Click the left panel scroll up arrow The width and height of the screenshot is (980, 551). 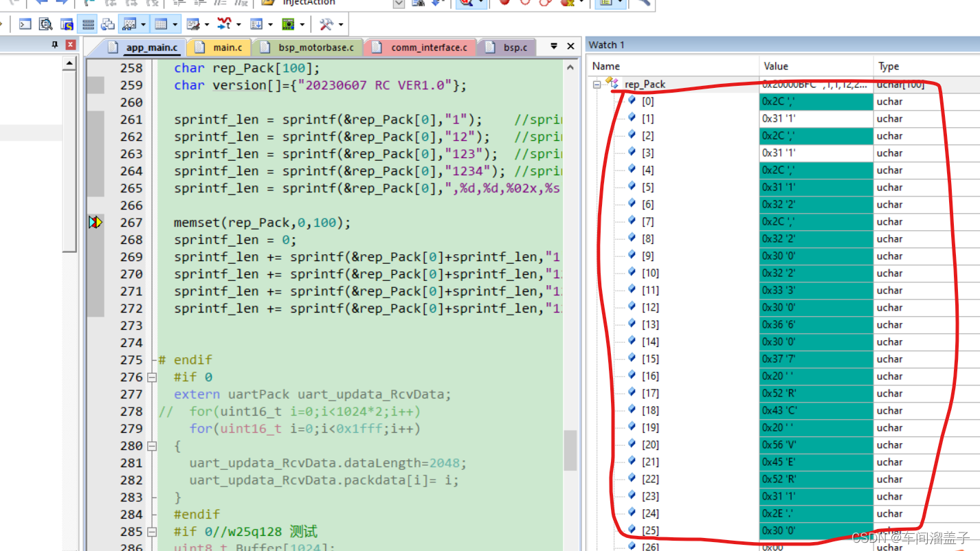69,64
